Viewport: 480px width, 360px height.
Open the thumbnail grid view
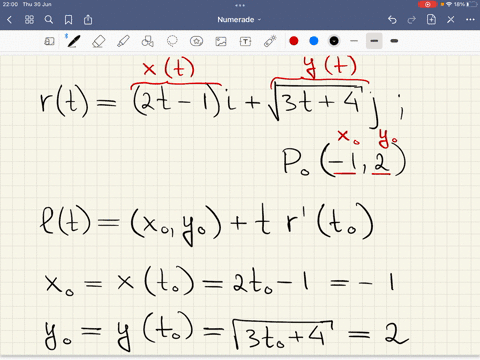[29, 20]
